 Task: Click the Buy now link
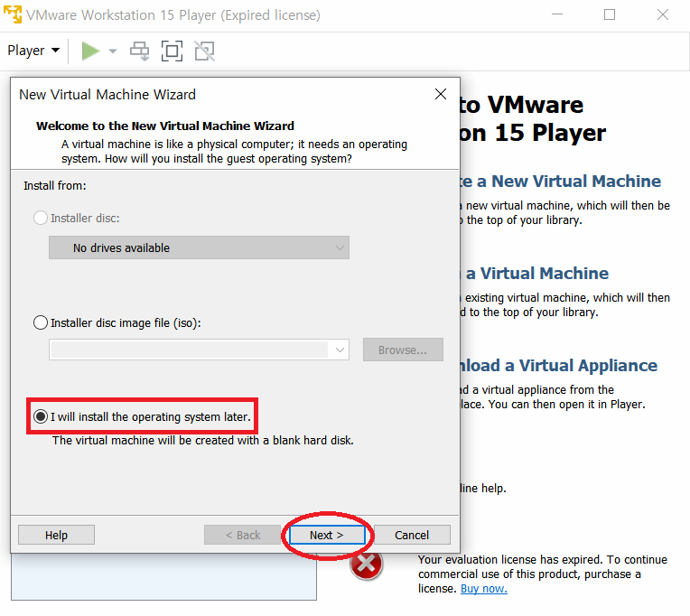(483, 589)
